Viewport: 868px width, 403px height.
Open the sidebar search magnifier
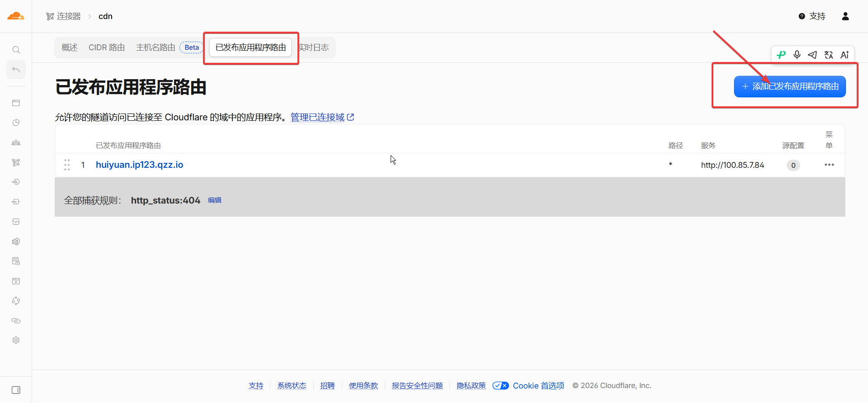click(x=16, y=50)
